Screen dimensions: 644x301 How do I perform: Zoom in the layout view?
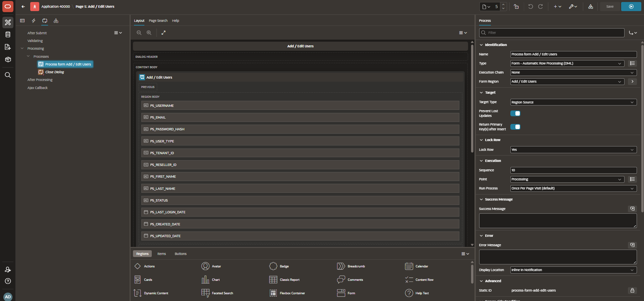[149, 33]
